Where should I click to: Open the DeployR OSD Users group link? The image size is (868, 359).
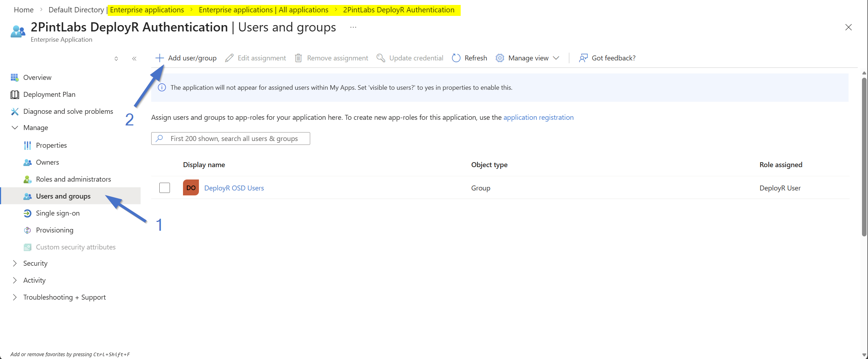[x=234, y=188]
